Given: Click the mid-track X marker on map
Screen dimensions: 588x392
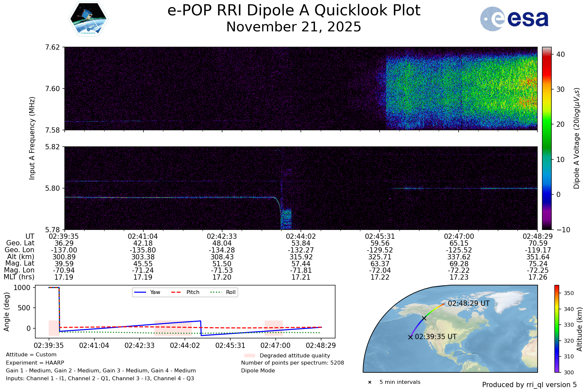Looking at the screenshot, I should pyautogui.click(x=424, y=318).
